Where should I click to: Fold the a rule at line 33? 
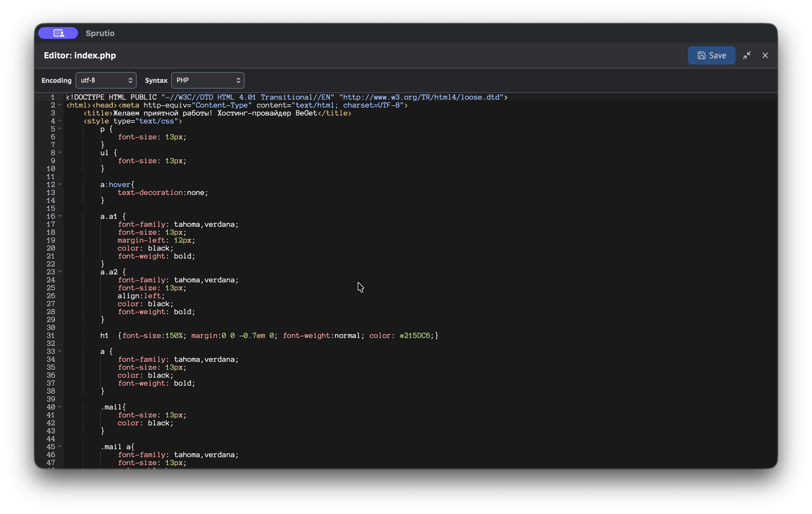(x=60, y=351)
